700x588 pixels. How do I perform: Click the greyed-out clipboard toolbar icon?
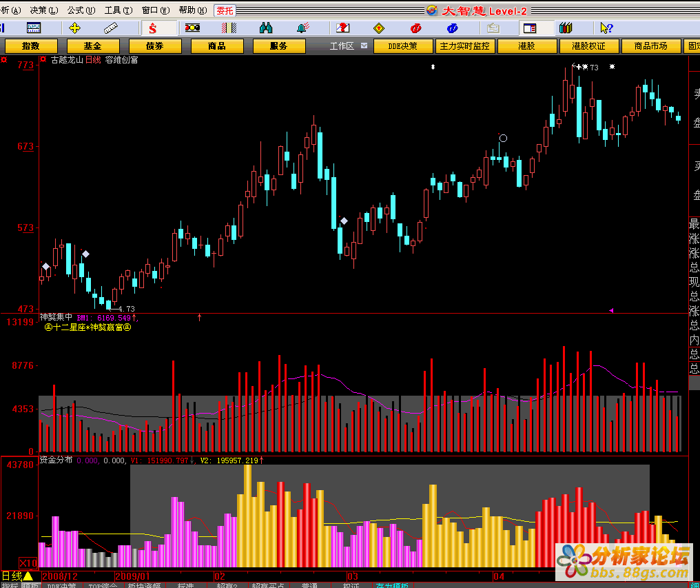click(493, 28)
